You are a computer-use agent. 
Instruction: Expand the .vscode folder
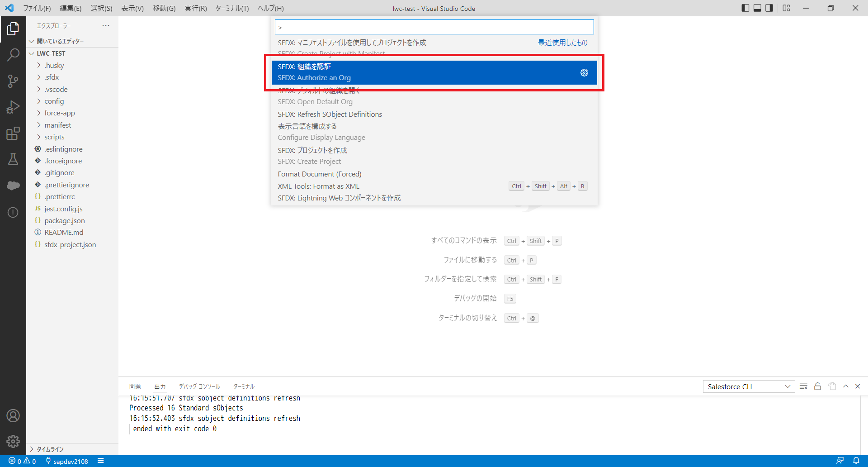72,90
